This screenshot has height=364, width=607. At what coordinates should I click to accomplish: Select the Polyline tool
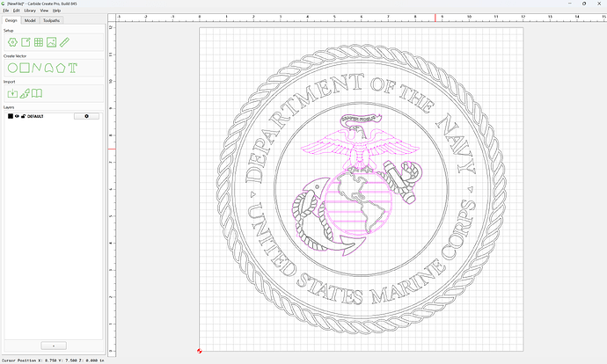[37, 68]
